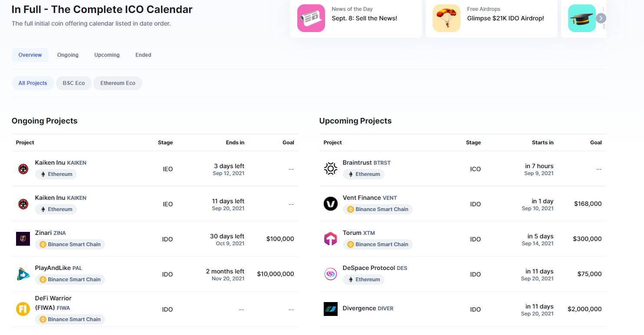Click the PlayAndLike logo icon
The height and width of the screenshot is (335, 644).
click(23, 274)
